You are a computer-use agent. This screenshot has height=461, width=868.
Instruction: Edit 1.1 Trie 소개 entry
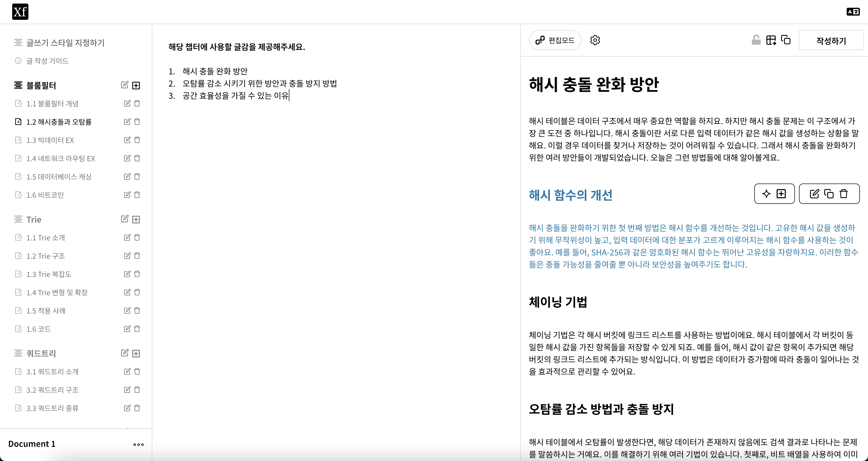click(x=127, y=238)
